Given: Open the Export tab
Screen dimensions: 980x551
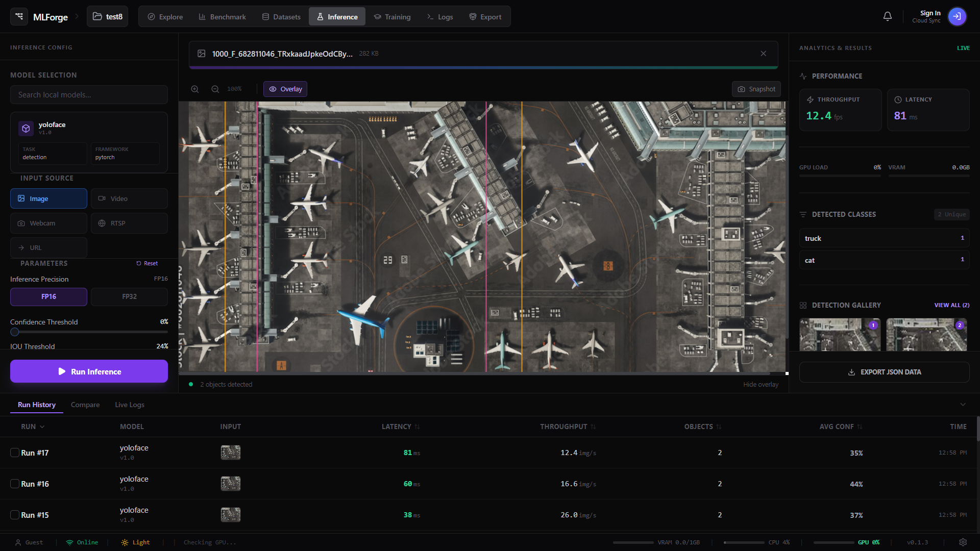Looking at the screenshot, I should click(x=485, y=17).
